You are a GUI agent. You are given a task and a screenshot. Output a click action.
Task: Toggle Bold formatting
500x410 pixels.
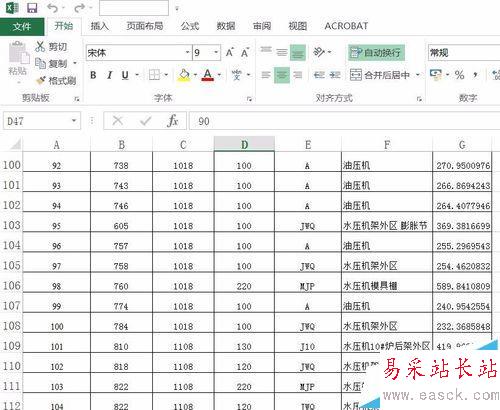click(x=93, y=75)
